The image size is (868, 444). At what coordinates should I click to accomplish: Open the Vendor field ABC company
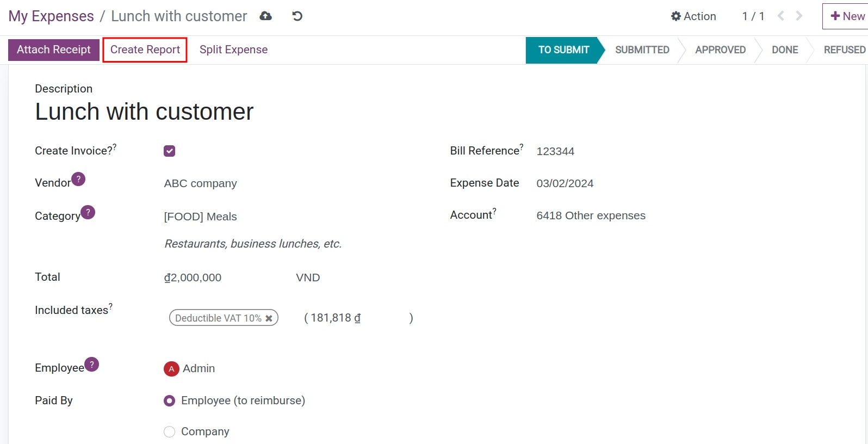(200, 183)
